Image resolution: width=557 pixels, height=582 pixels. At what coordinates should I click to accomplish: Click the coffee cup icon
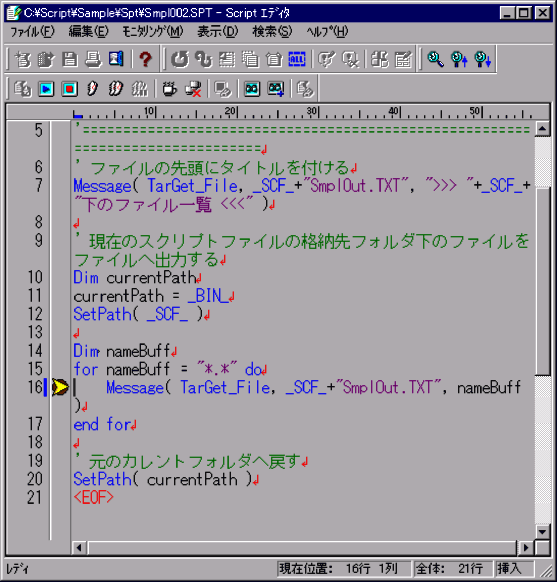pos(170,89)
